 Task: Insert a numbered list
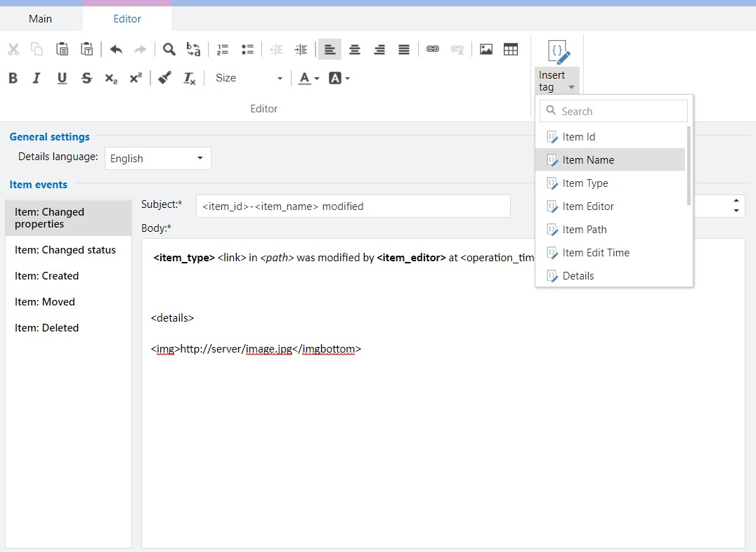pyautogui.click(x=223, y=49)
